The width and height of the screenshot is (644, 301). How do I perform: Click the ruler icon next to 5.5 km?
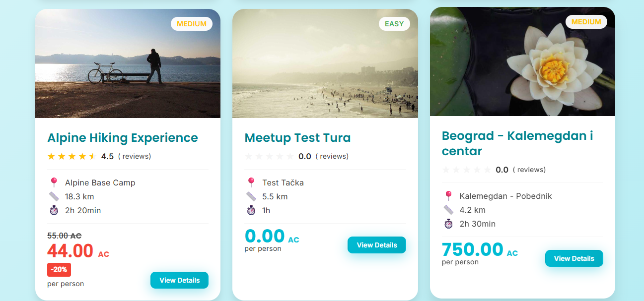coord(251,196)
